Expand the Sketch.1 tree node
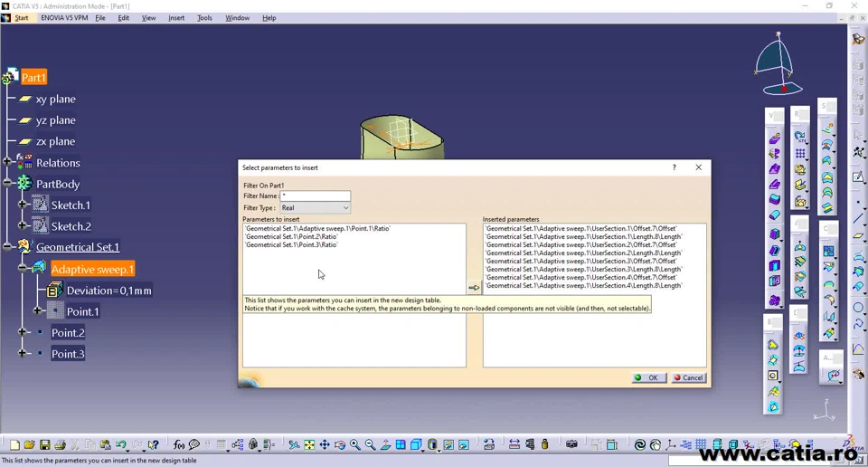 pos(22,204)
